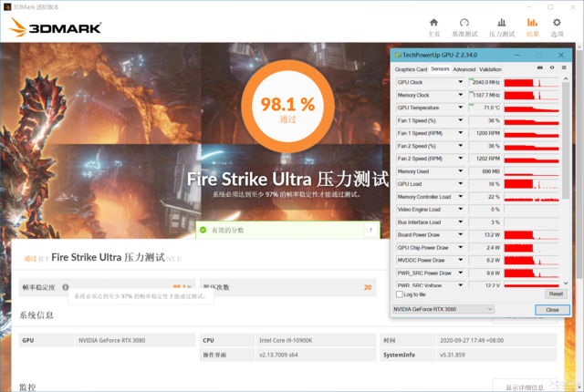Click the 有效的分数 validity banner
Image resolution: width=584 pixels, height=392 pixels.
(x=288, y=230)
